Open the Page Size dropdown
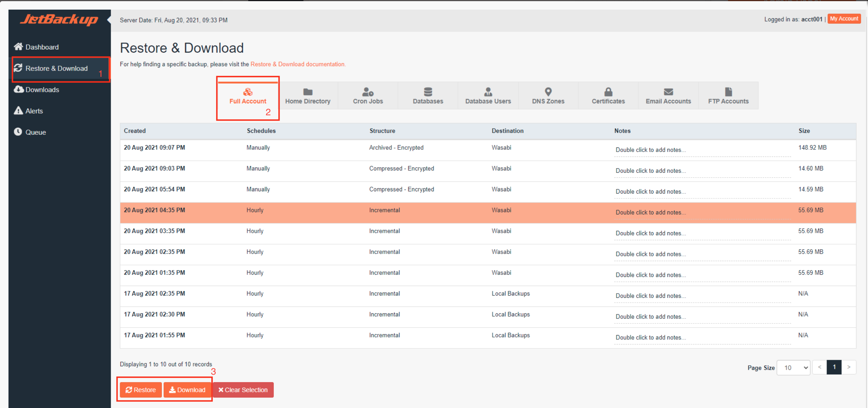This screenshot has width=868, height=408. pyautogui.click(x=793, y=367)
